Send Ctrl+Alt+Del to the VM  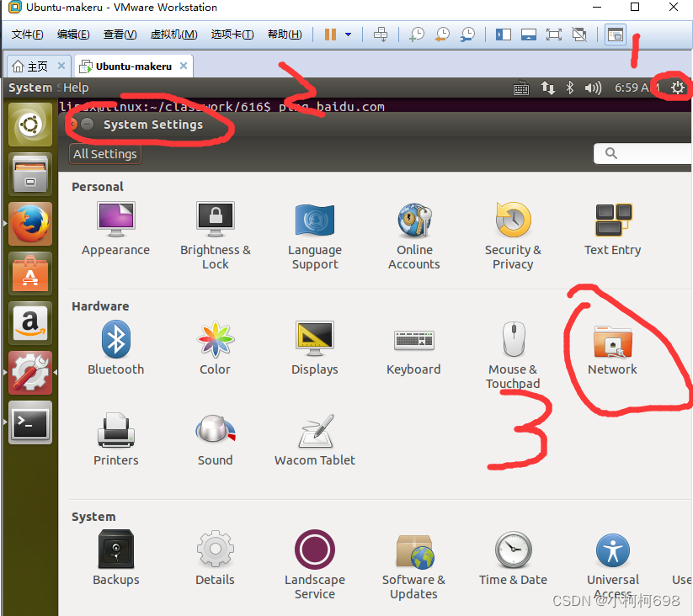[381, 35]
